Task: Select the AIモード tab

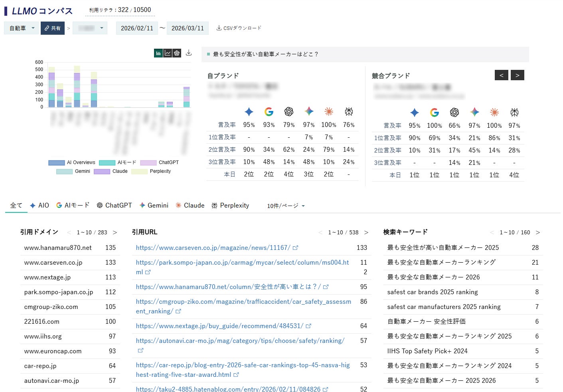Action: point(73,206)
